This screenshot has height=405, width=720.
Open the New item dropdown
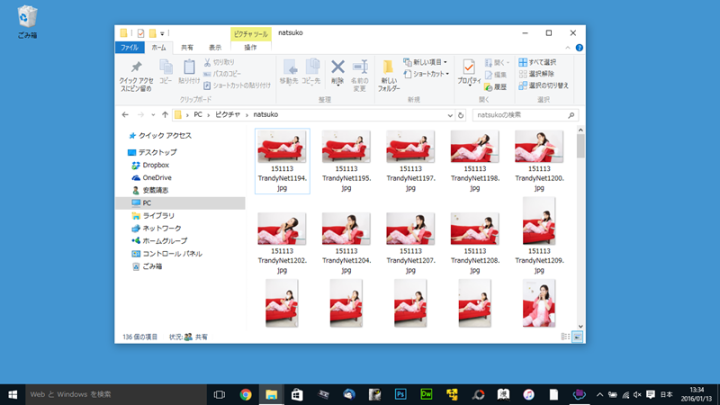tap(425, 62)
